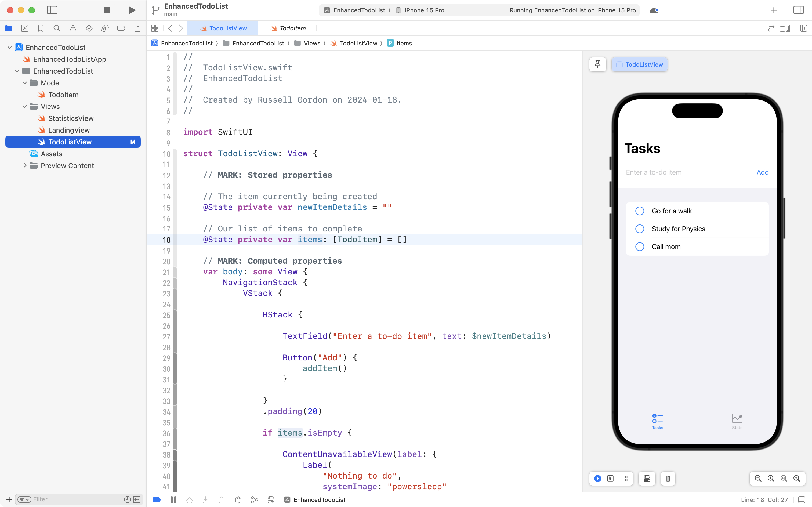The width and height of the screenshot is (812, 507).
Task: Open the Search navigator magnifying glass
Action: pos(57,28)
